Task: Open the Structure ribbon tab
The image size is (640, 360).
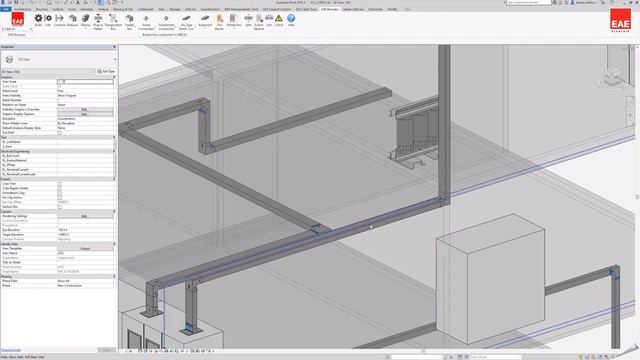Action: [x=41, y=9]
